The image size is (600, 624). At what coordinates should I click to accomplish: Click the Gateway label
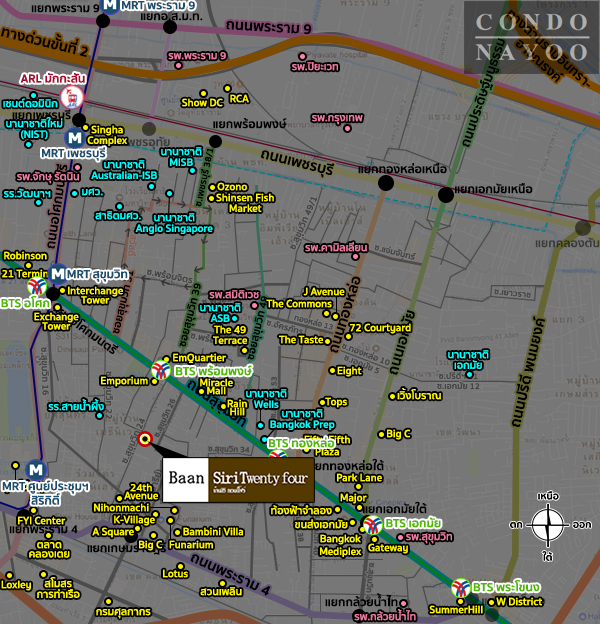(x=388, y=548)
